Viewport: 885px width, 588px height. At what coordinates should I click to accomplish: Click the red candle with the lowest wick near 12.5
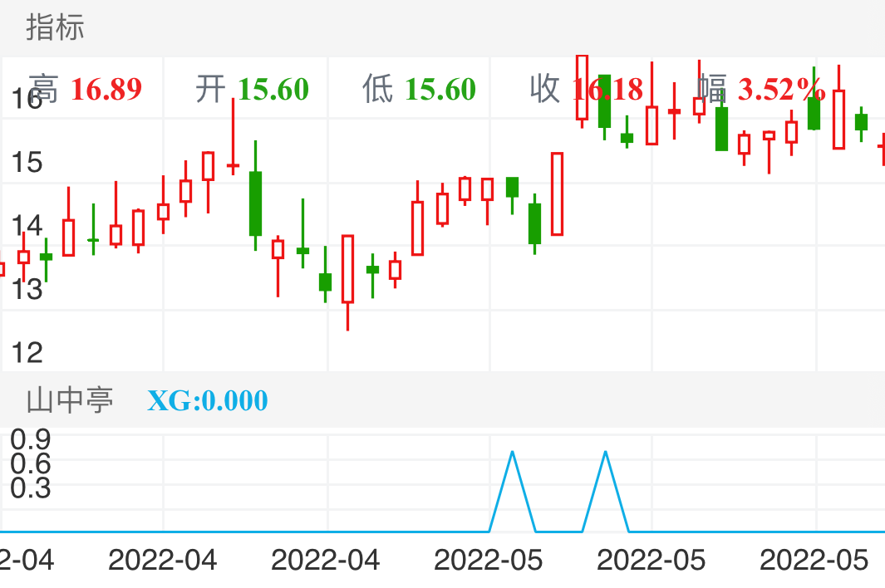click(347, 268)
